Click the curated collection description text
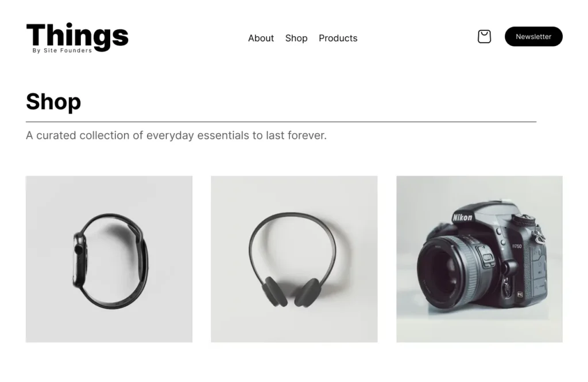 click(176, 136)
